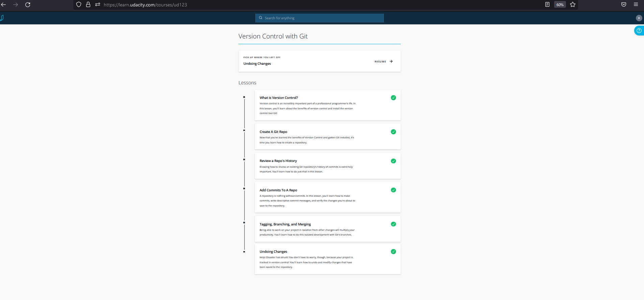Click checkmark for Add Commits To A Repo
The image size is (644, 300).
point(393,190)
